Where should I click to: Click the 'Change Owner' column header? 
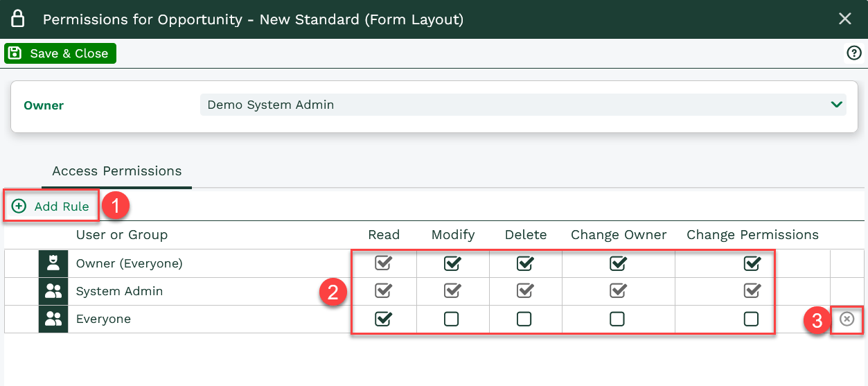[x=619, y=235]
